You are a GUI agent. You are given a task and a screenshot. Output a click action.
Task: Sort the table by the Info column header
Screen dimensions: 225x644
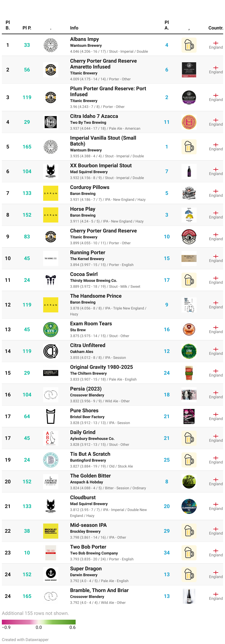click(x=74, y=28)
